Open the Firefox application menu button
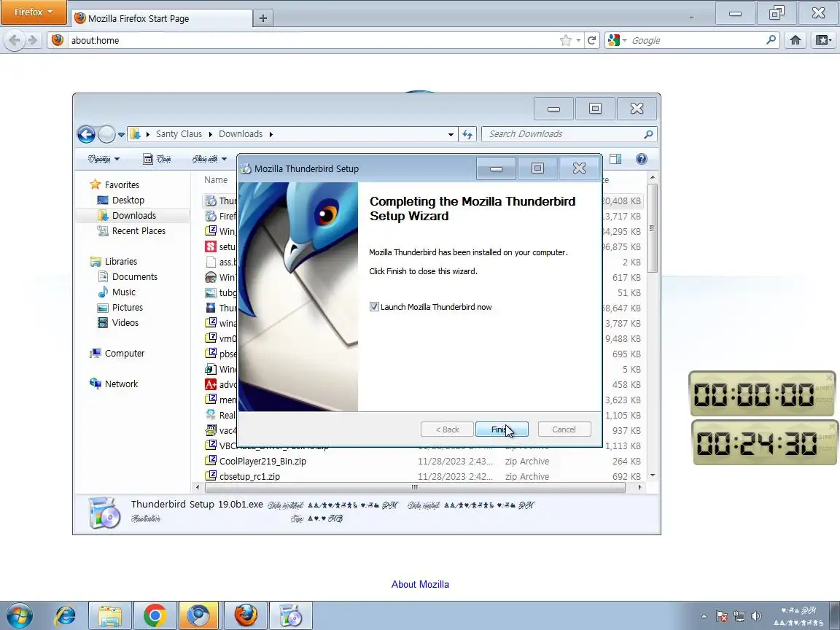840x630 pixels. 34,12
